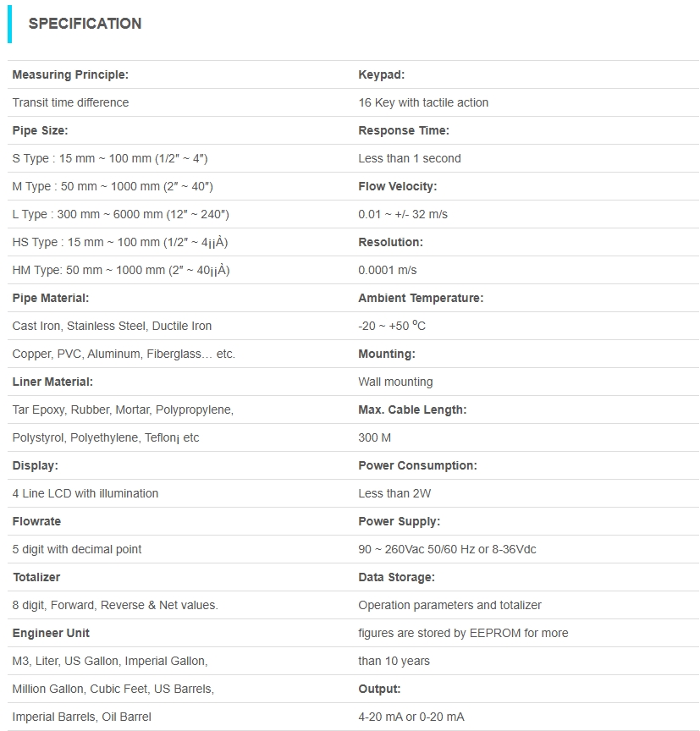Select the S Type pipe size row
Image resolution: width=700 pixels, height=731 pixels.
[110, 158]
